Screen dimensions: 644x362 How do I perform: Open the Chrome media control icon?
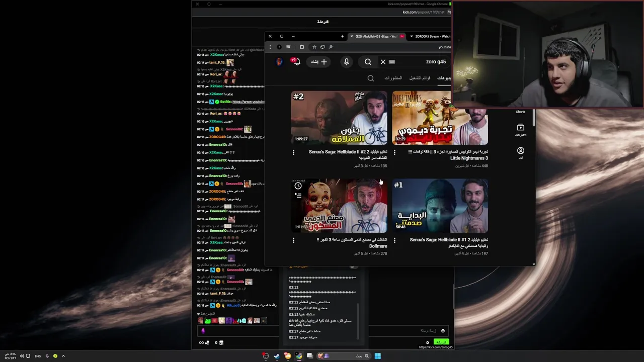pyautogui.click(x=288, y=47)
